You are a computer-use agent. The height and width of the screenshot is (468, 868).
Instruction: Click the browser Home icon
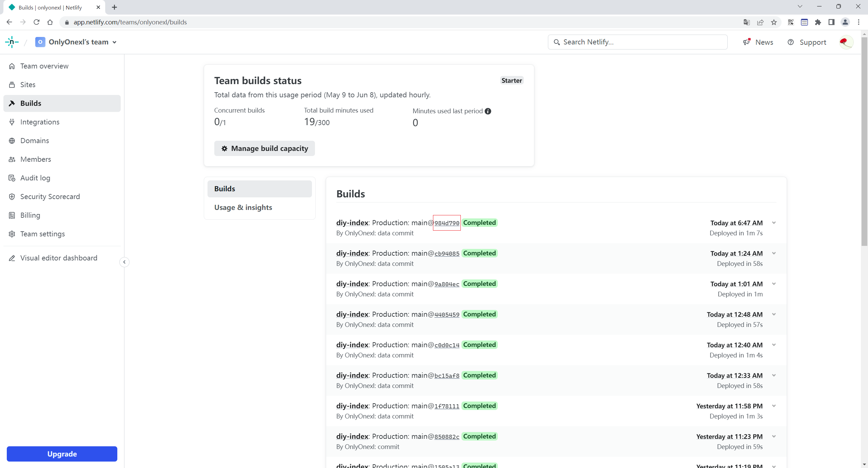(50, 22)
